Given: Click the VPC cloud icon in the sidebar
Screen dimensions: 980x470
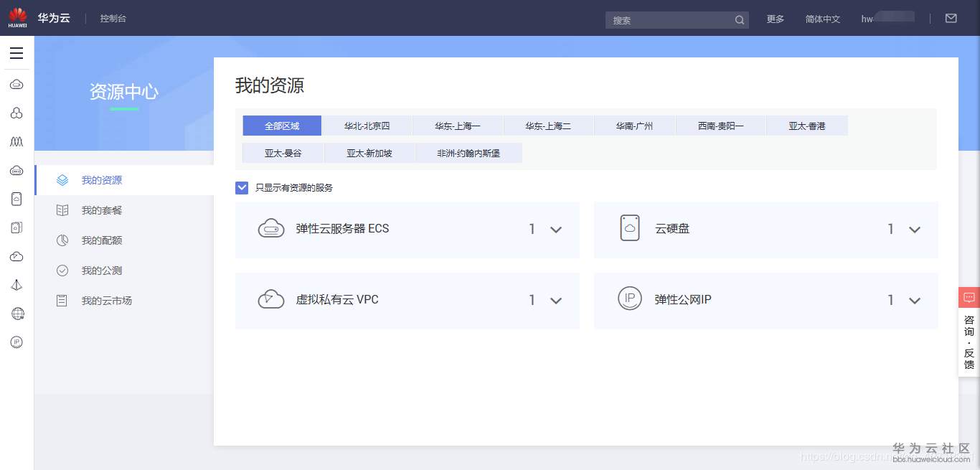Looking at the screenshot, I should [x=17, y=256].
